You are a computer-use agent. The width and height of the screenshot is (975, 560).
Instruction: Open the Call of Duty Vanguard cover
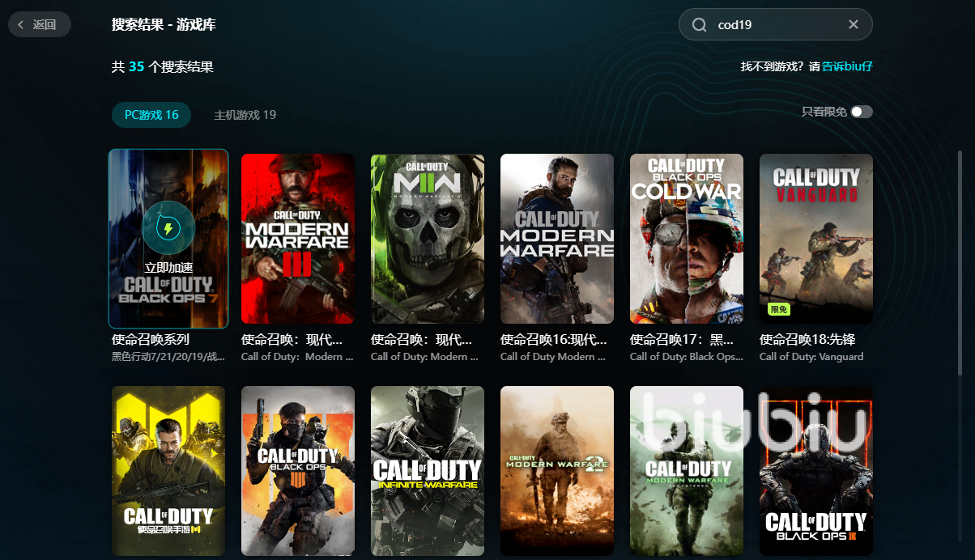[816, 239]
